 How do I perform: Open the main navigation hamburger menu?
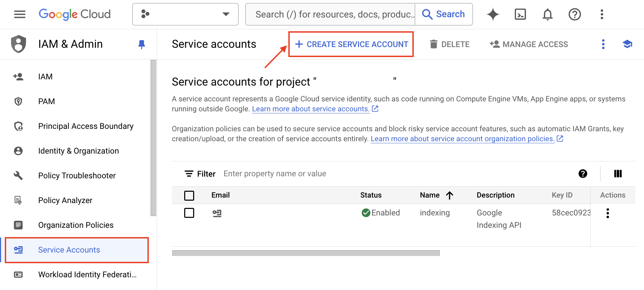pyautogui.click(x=20, y=14)
